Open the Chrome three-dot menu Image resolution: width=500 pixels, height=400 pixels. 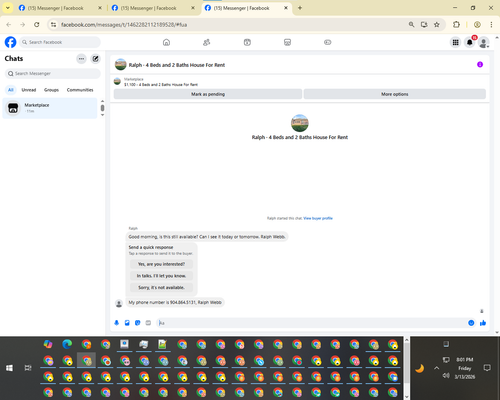(491, 25)
